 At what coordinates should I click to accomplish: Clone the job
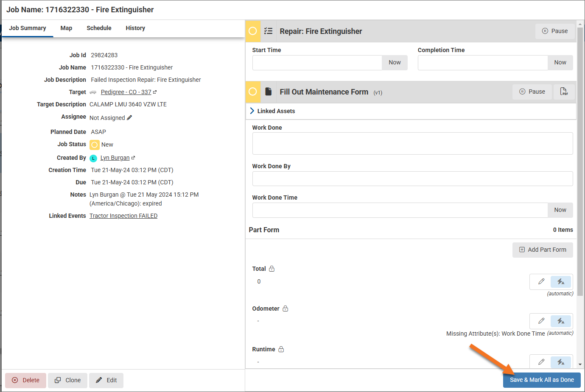coord(67,380)
